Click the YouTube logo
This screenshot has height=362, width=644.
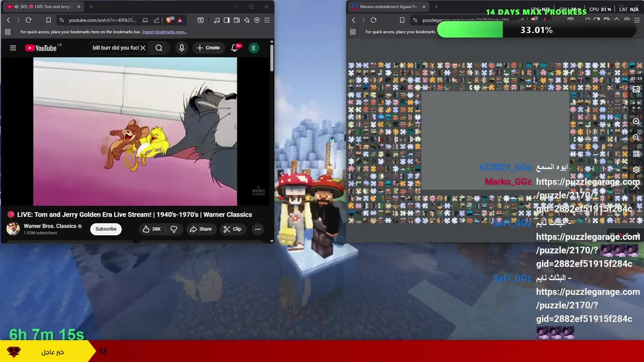[41, 48]
